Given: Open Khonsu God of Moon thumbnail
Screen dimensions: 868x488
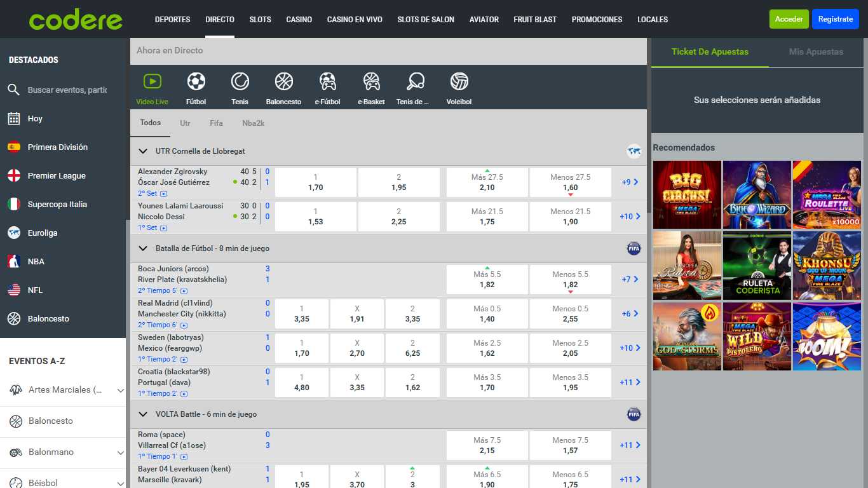Looking at the screenshot, I should [x=827, y=266].
